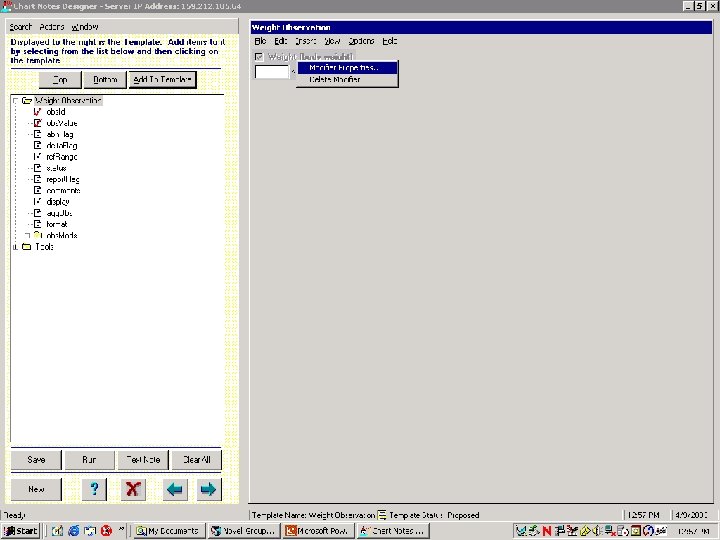The image size is (720, 540).
Task: Open the View menu in Weight Observation
Action: click(x=332, y=41)
